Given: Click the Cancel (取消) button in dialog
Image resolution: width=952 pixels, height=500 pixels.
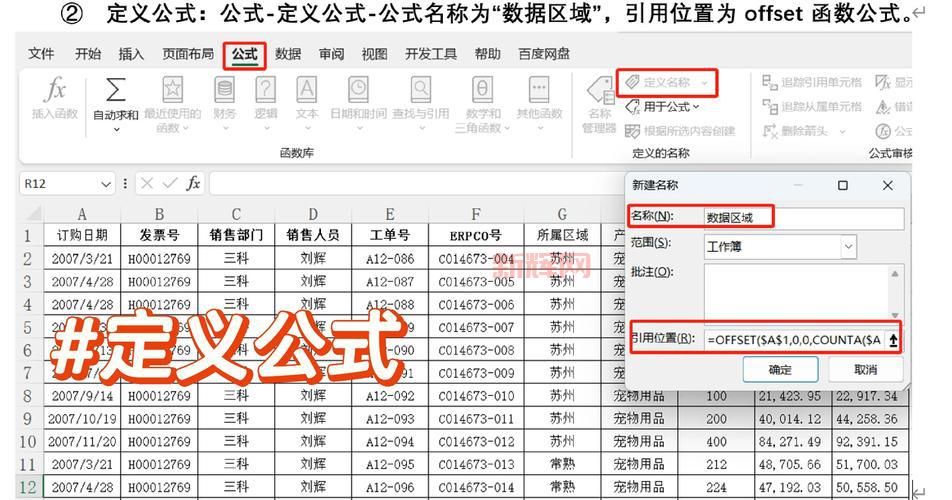Looking at the screenshot, I should tap(865, 370).
